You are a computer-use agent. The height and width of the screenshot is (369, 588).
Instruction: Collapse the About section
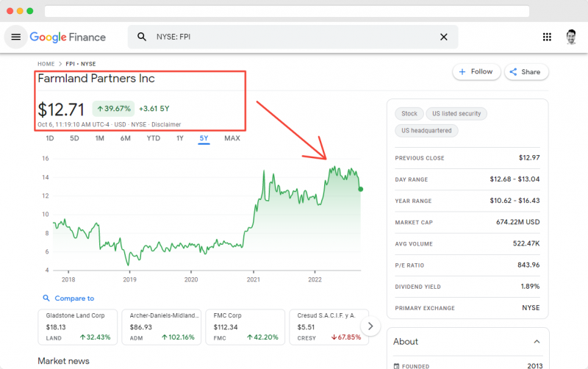point(537,342)
